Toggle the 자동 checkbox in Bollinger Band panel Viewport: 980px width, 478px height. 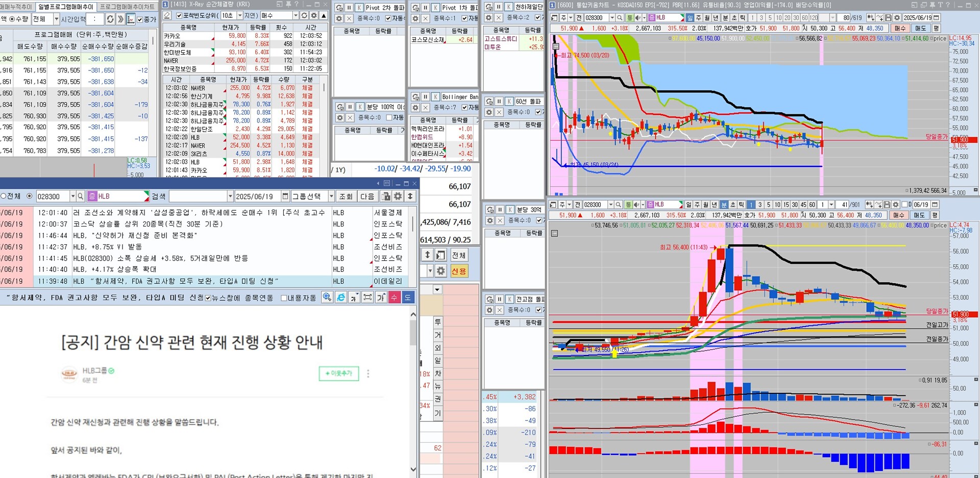coord(464,108)
